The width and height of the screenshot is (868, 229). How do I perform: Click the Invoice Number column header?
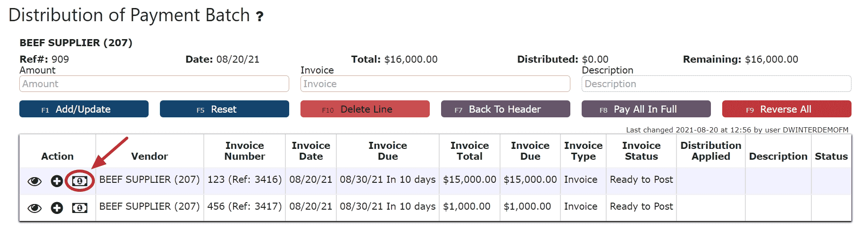(244, 151)
